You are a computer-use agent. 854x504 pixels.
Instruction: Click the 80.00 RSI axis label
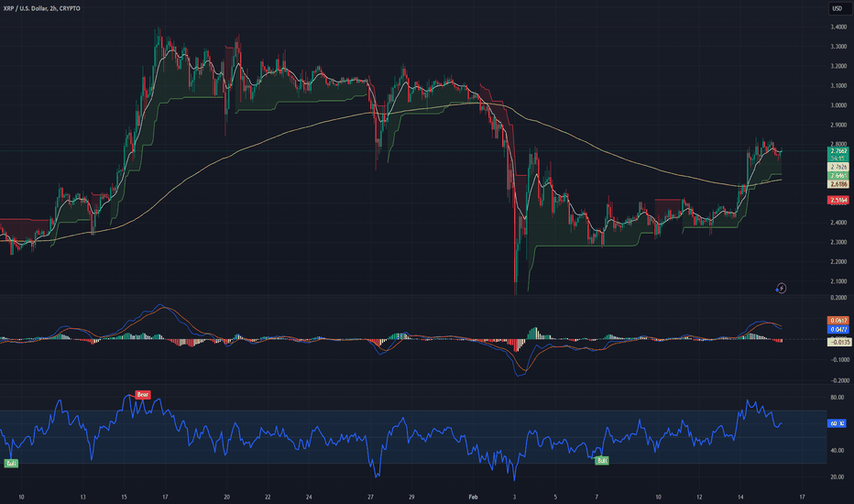838,398
